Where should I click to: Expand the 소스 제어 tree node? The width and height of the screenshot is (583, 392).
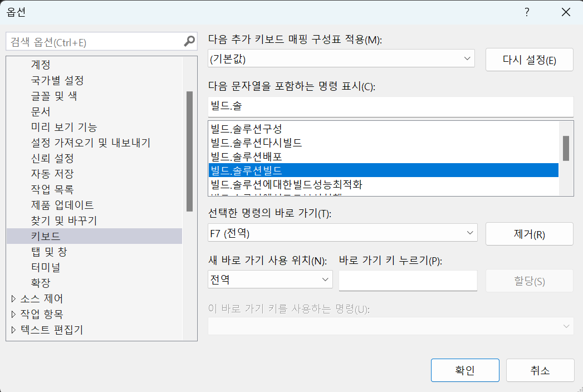click(14, 298)
